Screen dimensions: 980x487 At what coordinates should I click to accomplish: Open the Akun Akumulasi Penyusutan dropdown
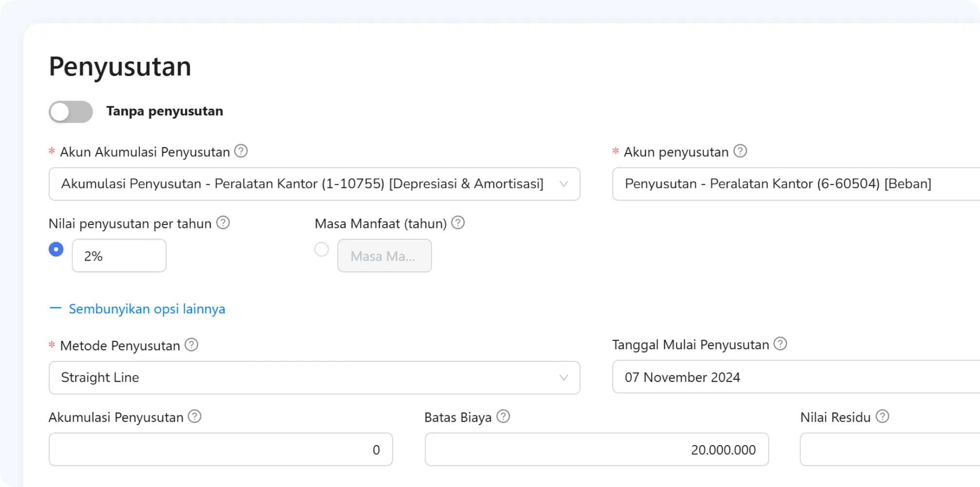(314, 184)
